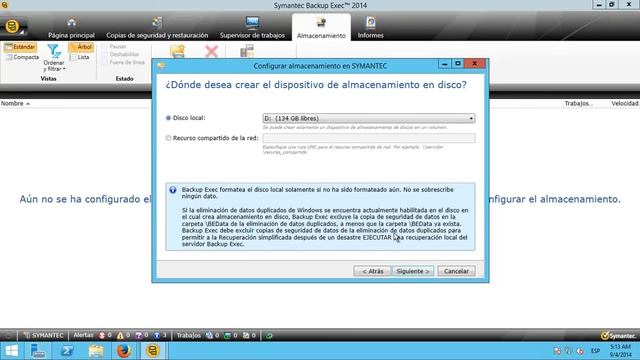Viewport: 640px width, 360px height.
Task: Click the Cancelar button
Action: (x=456, y=271)
